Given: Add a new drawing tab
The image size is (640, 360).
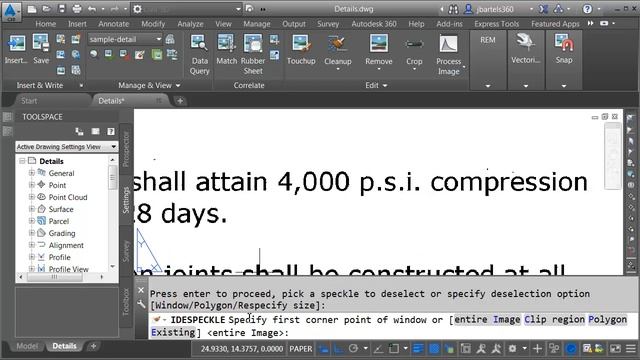Looking at the screenshot, I should 180,101.
